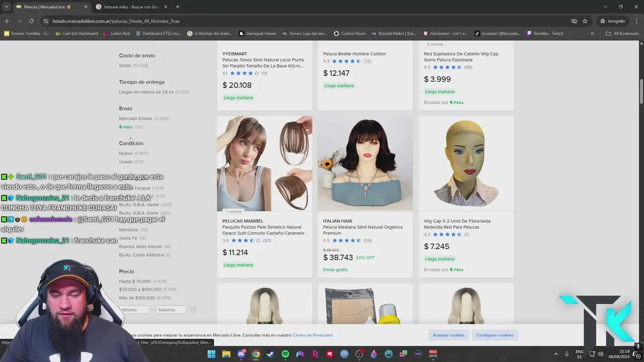644x362 pixels.
Task: Bookmark this page with the star icon
Action: click(x=585, y=21)
